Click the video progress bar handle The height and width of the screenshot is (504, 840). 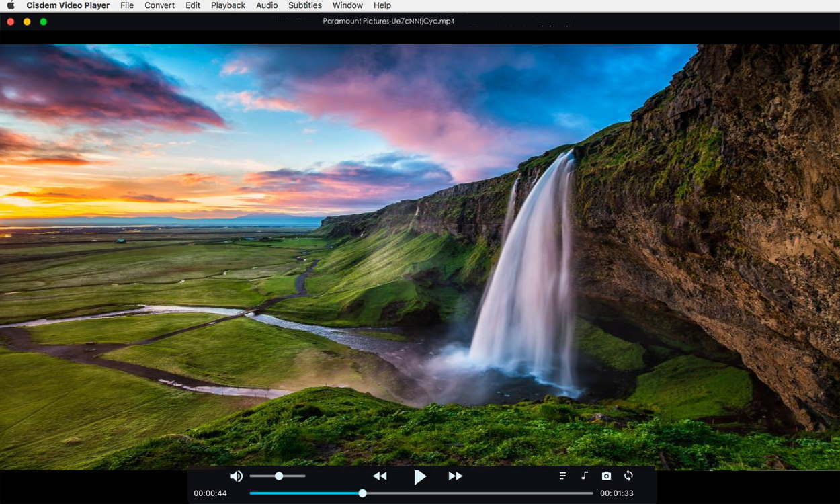(x=362, y=493)
